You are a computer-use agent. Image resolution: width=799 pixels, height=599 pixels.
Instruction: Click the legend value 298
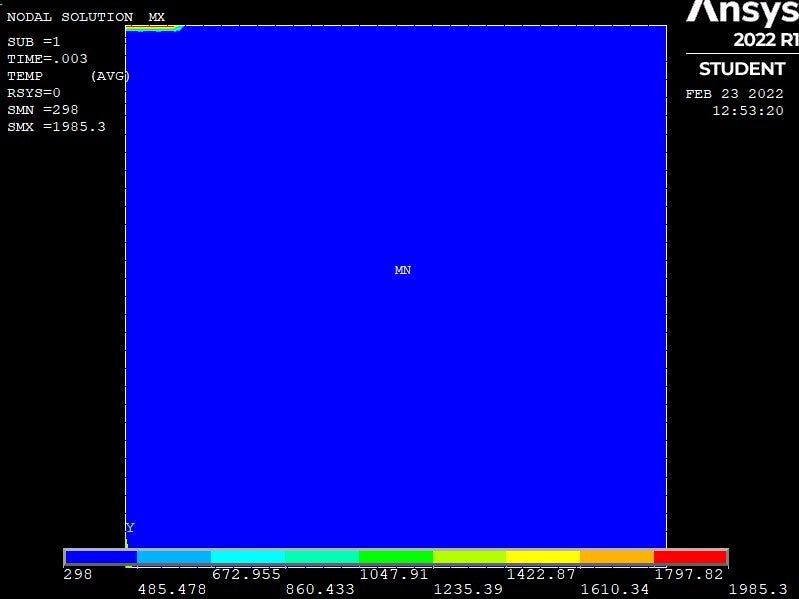point(78,574)
